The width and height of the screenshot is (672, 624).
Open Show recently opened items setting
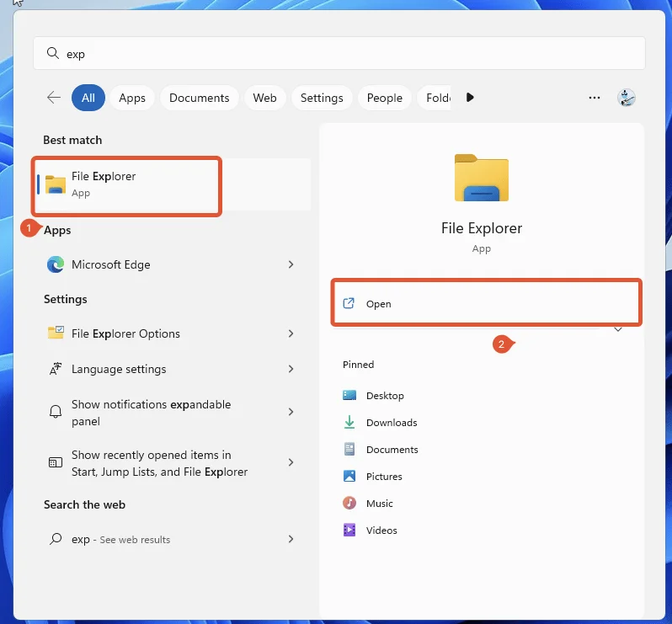click(172, 463)
